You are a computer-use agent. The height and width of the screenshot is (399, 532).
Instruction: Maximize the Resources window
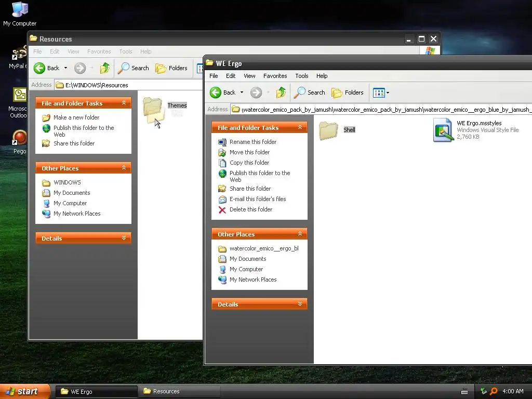click(x=421, y=39)
